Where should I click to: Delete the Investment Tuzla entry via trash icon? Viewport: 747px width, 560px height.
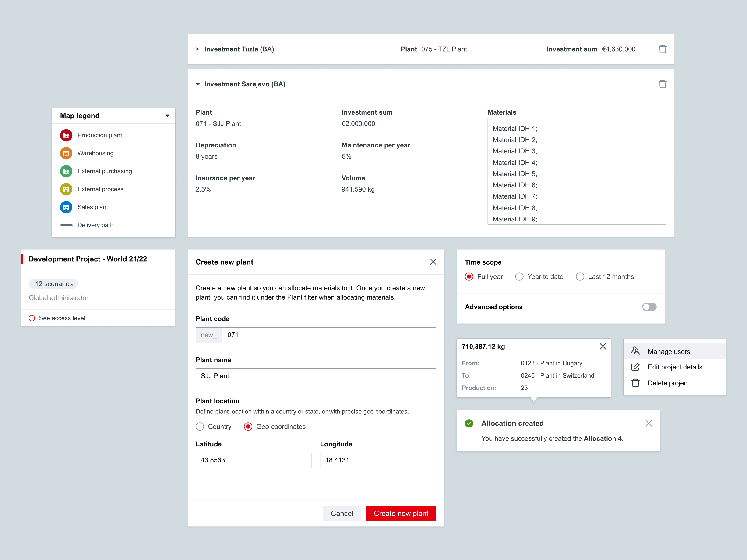pos(662,49)
